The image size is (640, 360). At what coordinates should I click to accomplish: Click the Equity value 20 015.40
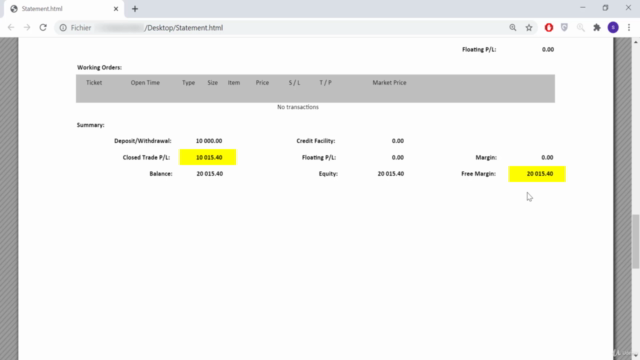391,174
